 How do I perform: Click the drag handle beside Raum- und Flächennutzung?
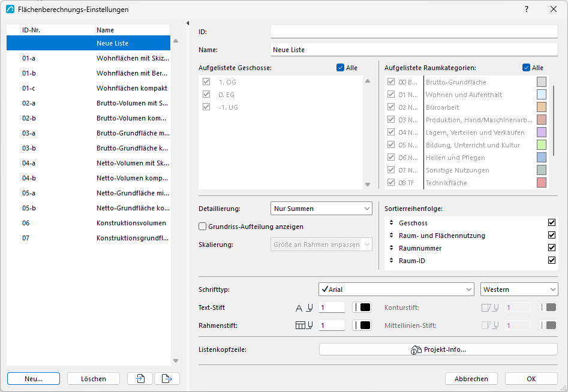391,236
